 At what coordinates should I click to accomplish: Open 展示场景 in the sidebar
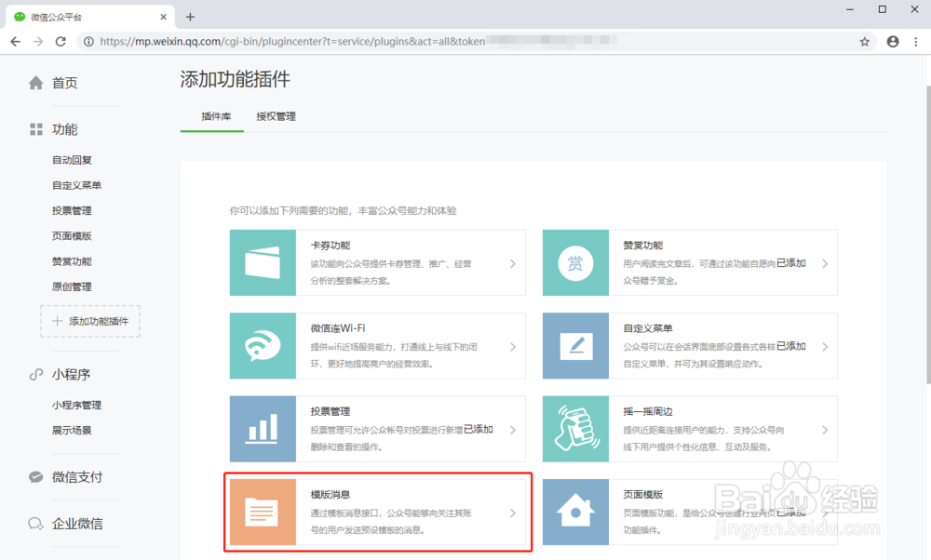point(72,431)
